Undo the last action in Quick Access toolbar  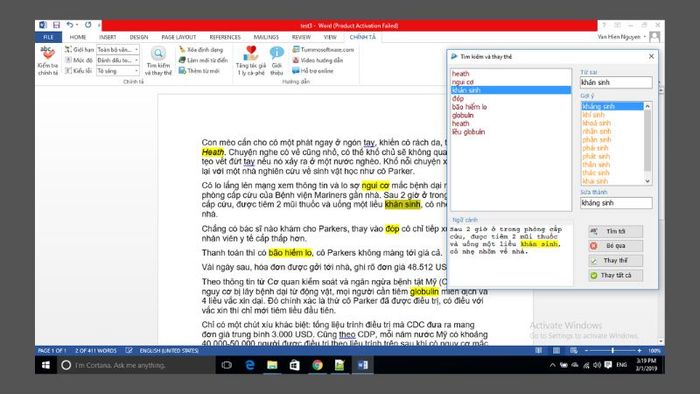pos(70,25)
